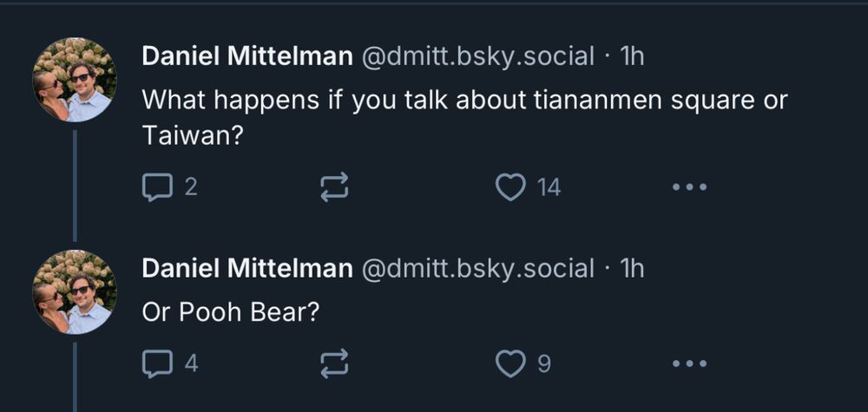
Task: Open the "Or Pooh Bear?" post text
Action: pos(231,312)
